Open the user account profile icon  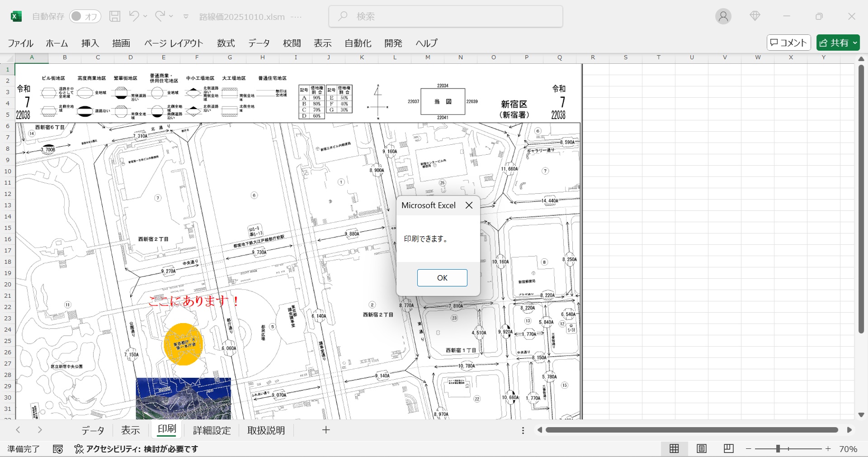pyautogui.click(x=723, y=17)
